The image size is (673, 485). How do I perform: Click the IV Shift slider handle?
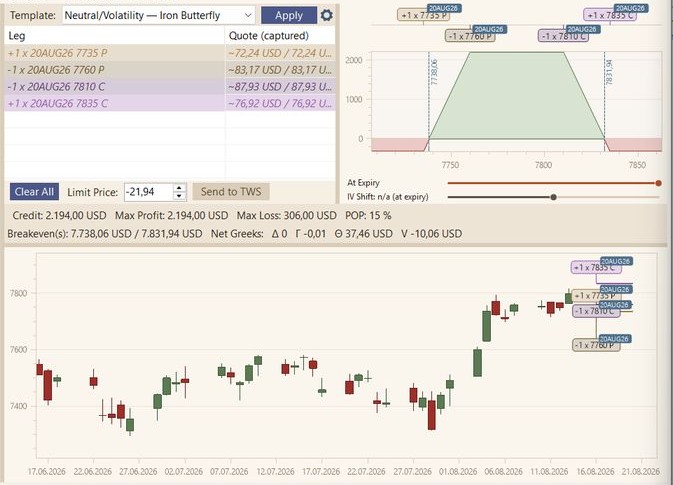(554, 197)
